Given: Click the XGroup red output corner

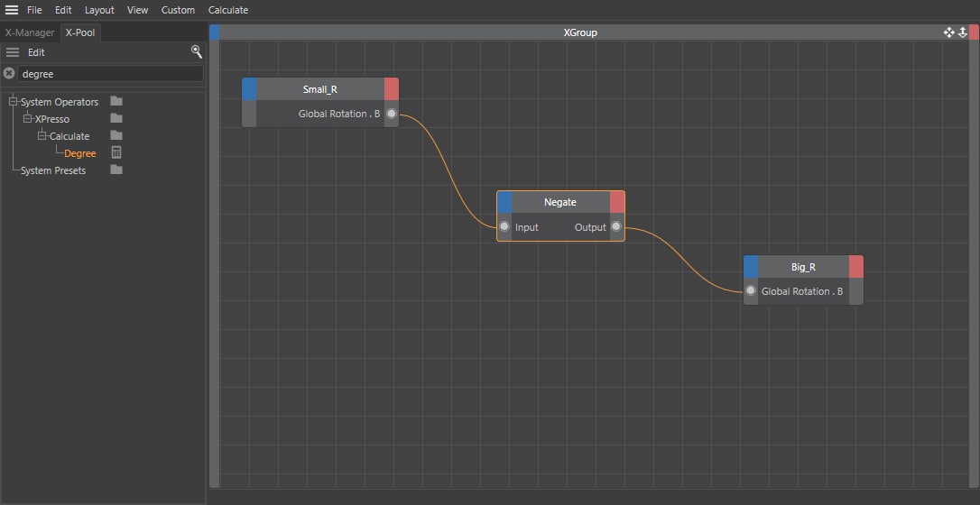Looking at the screenshot, I should pyautogui.click(x=975, y=32).
